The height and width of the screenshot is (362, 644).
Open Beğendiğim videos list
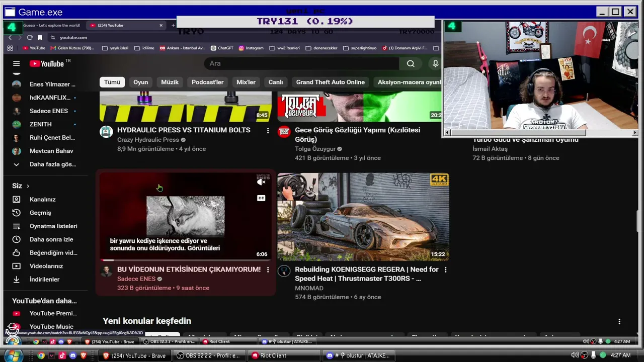click(x=44, y=252)
